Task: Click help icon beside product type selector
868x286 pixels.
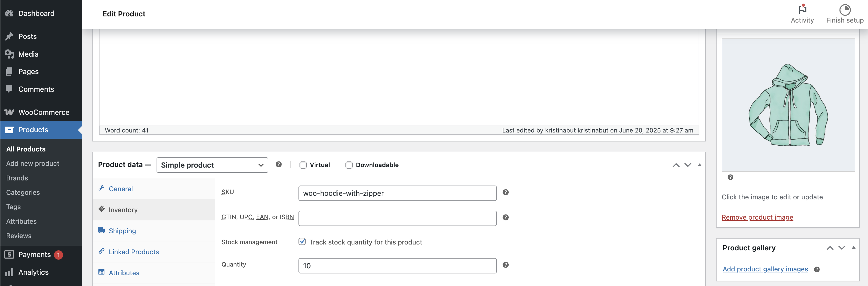Action: point(279,165)
